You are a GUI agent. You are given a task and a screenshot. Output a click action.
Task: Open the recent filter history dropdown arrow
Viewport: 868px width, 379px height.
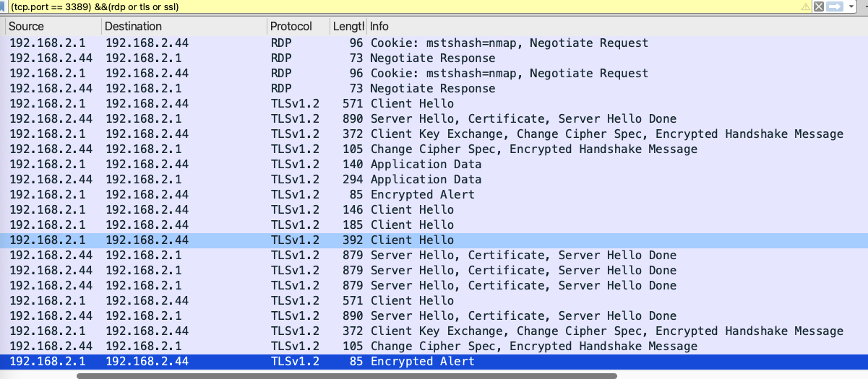pyautogui.click(x=853, y=6)
